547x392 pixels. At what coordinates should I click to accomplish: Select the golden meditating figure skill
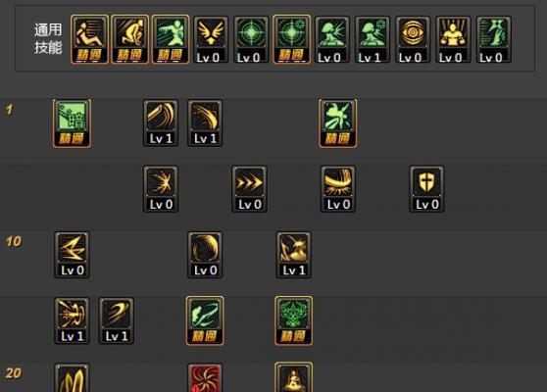(x=294, y=377)
